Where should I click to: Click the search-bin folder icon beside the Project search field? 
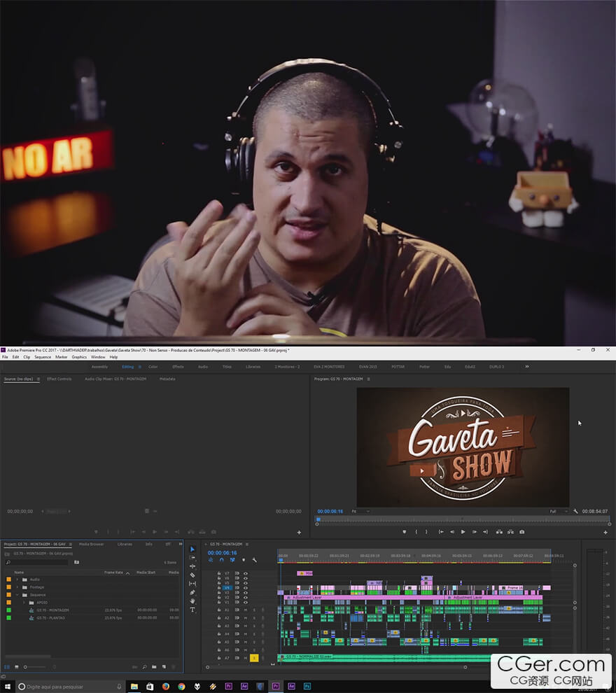[76, 562]
